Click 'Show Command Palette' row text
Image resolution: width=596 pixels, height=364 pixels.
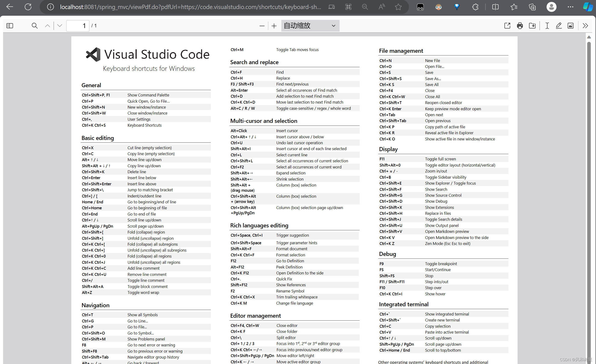pyautogui.click(x=148, y=95)
